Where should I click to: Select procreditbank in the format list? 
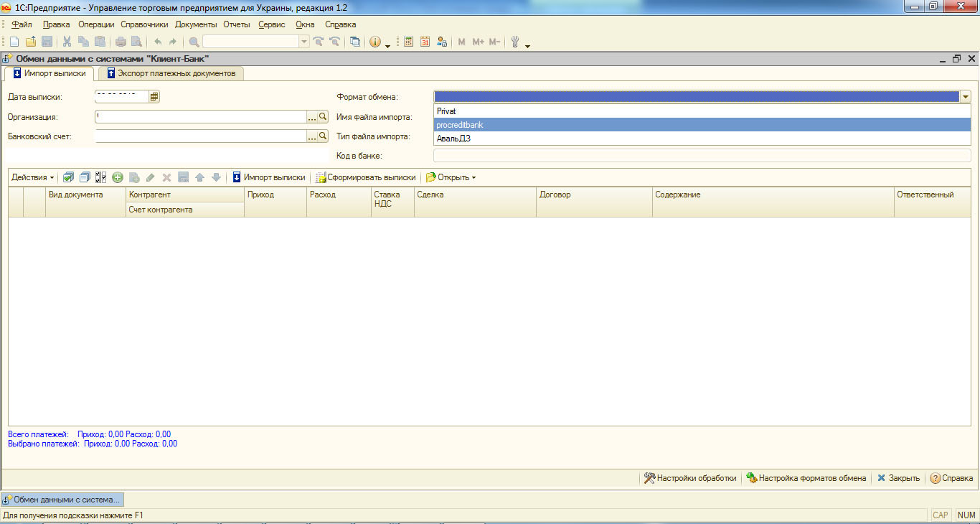(702, 125)
